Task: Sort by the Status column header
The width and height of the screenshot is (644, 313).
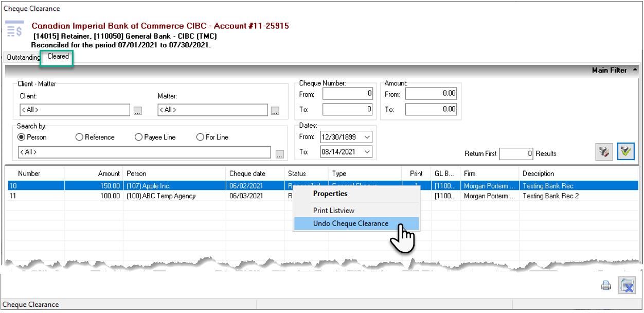Action: click(x=307, y=173)
